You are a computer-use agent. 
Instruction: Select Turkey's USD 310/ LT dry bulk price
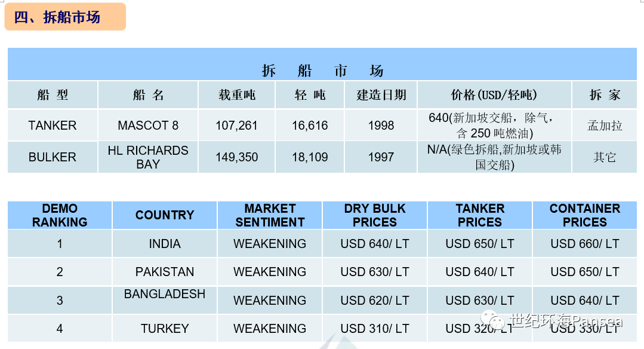(375, 329)
